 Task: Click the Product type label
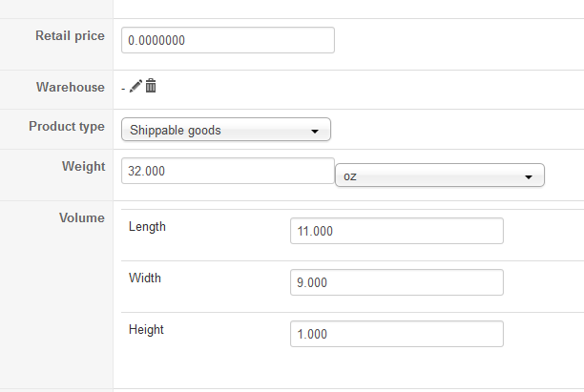(x=67, y=126)
